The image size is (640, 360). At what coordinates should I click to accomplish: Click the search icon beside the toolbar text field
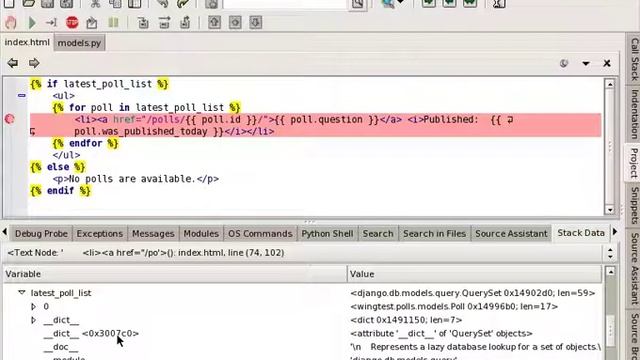(x=358, y=4)
